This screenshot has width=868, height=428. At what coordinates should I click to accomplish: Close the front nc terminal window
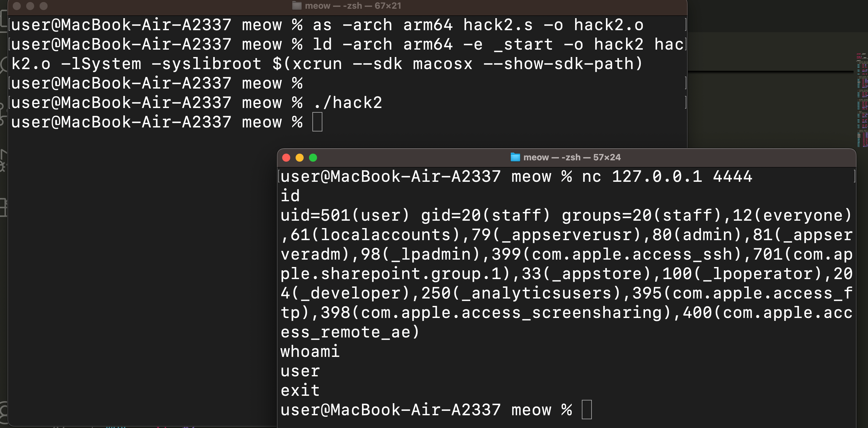click(x=286, y=158)
